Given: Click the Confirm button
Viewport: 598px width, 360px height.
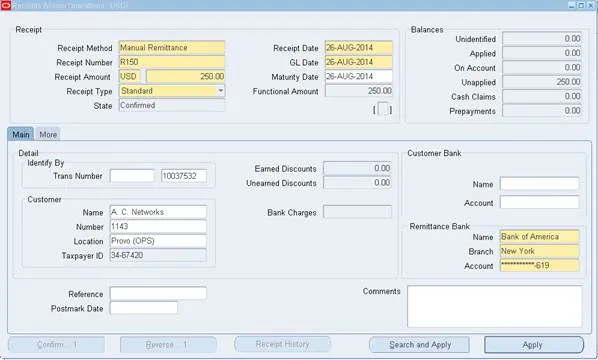Looking at the screenshot, I should pyautogui.click(x=56, y=345).
